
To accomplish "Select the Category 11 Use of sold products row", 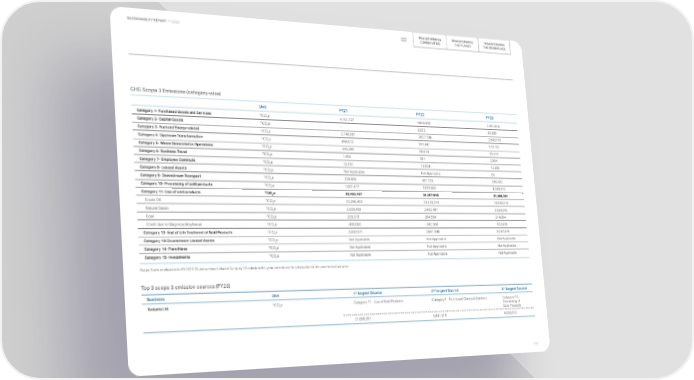I will [329, 193].
